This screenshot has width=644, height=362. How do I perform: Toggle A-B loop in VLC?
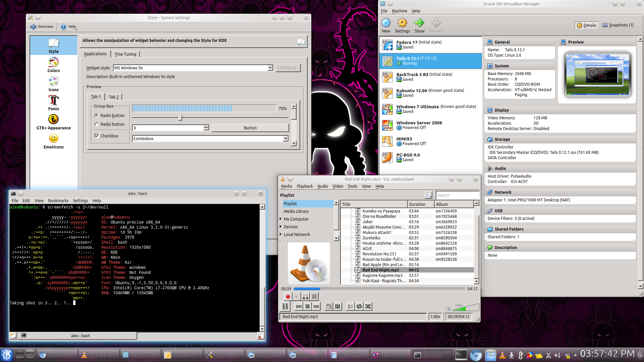point(305,297)
